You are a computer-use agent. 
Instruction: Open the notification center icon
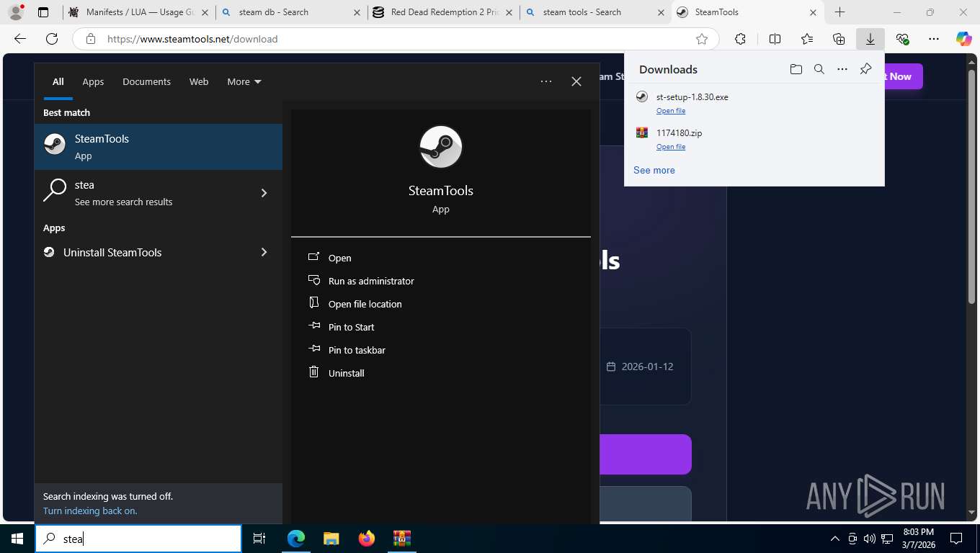[x=956, y=539]
